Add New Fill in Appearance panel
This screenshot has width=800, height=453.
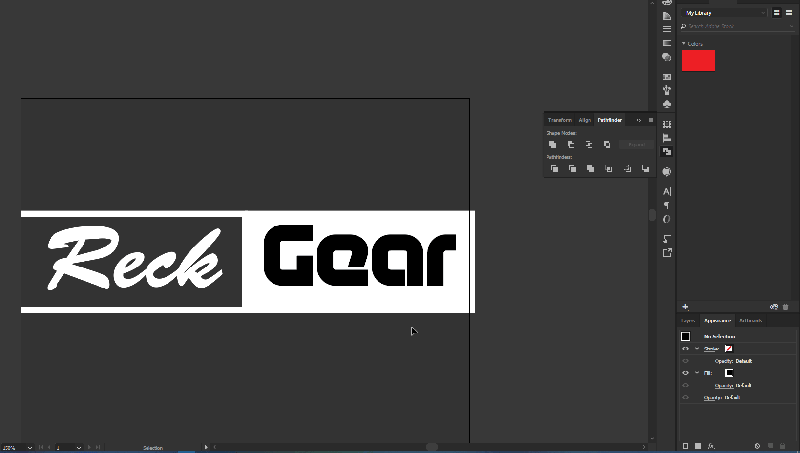click(x=698, y=446)
